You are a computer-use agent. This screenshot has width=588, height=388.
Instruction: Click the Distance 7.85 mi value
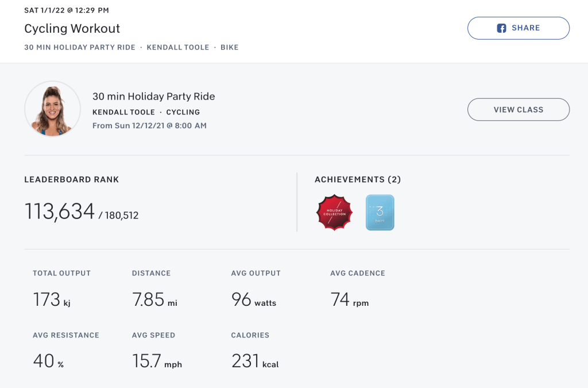tap(154, 299)
